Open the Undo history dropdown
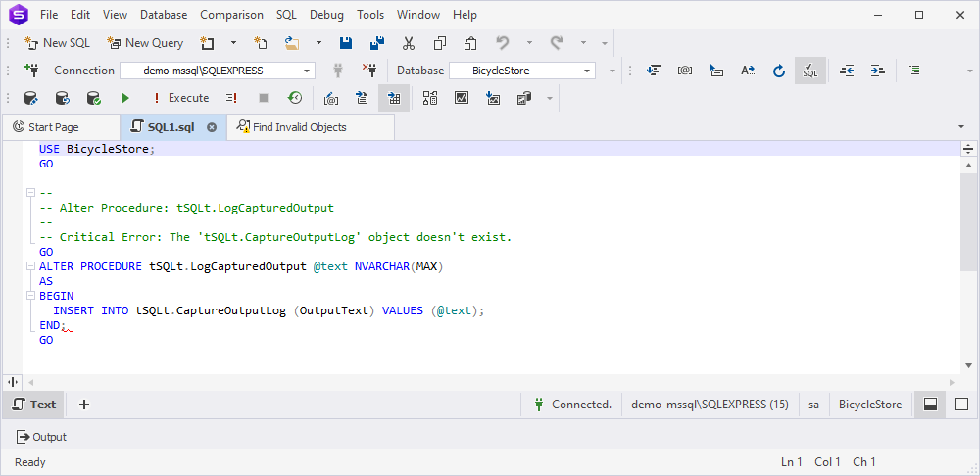980x476 pixels. point(529,43)
